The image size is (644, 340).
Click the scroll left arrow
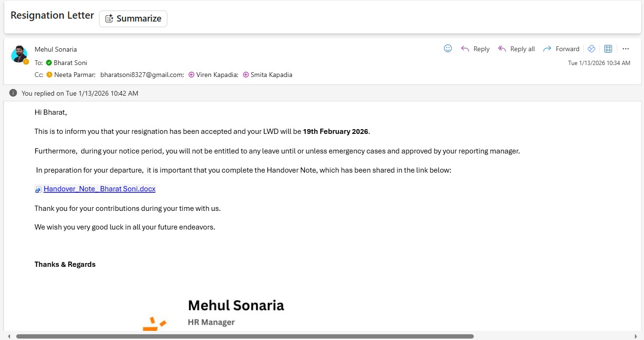coord(9,336)
